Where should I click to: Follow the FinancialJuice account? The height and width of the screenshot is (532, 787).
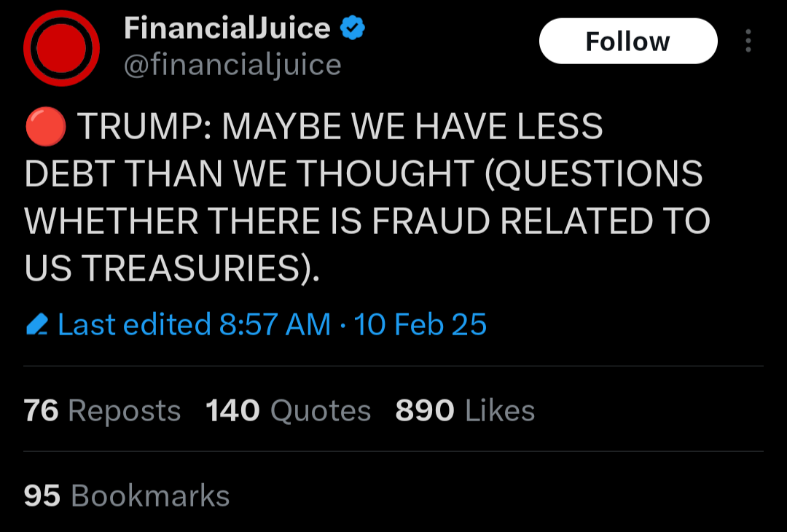(x=627, y=42)
